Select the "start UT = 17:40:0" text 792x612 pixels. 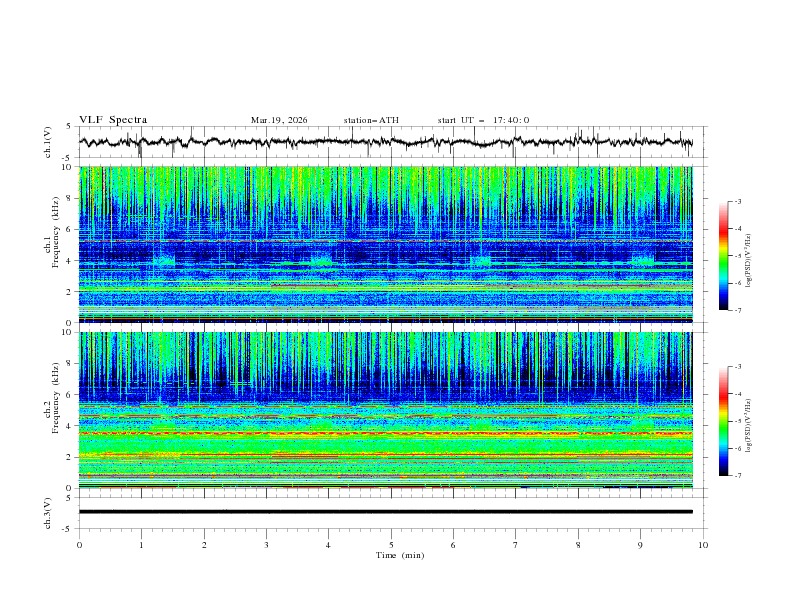point(483,120)
